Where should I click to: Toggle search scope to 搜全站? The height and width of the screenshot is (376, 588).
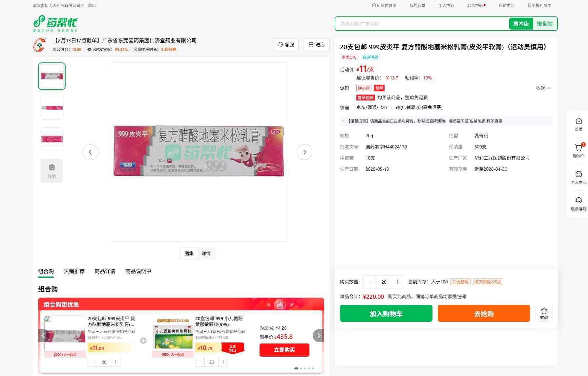[x=544, y=24]
